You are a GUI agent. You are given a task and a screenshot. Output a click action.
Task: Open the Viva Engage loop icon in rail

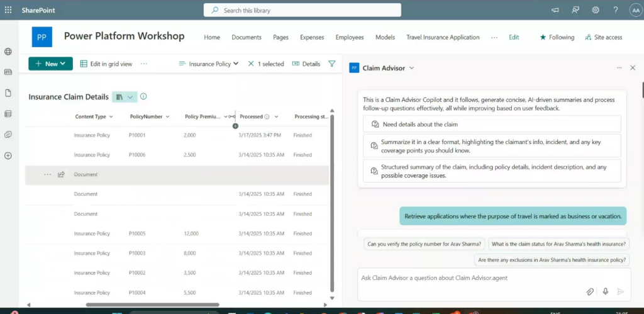[x=8, y=135]
